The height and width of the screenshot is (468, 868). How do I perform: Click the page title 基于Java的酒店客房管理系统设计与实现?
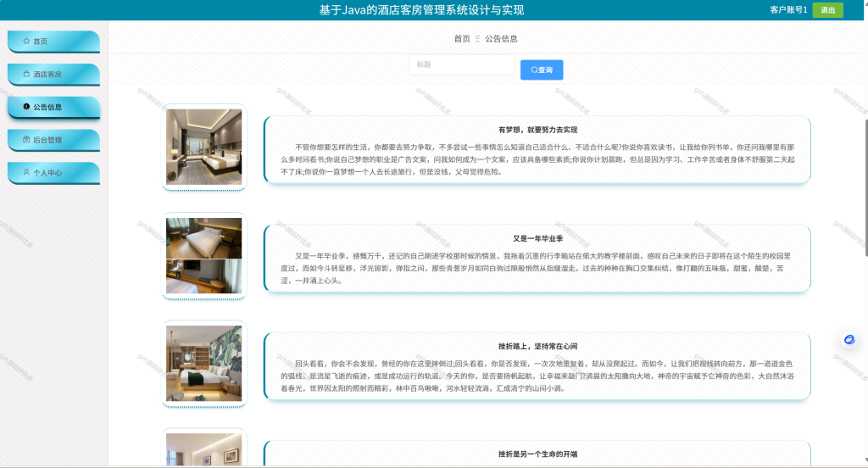pos(421,10)
